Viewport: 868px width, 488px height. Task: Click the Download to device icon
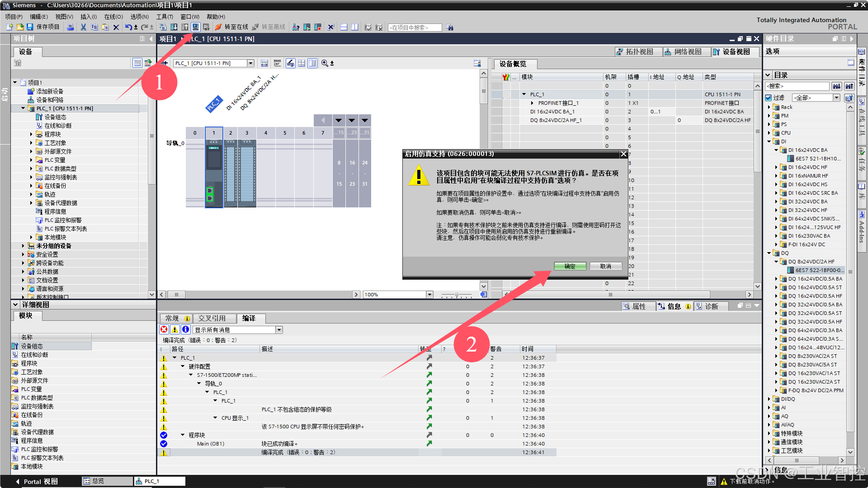[x=174, y=27]
